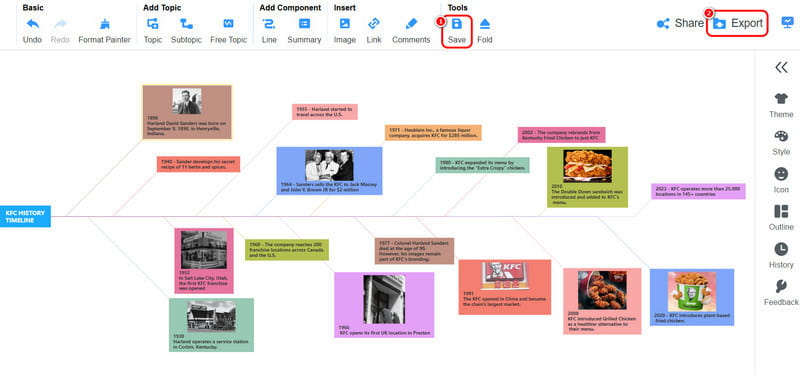Viewport: 800px width, 375px height.
Task: Select the 1940 secret recipe node
Action: (198, 164)
